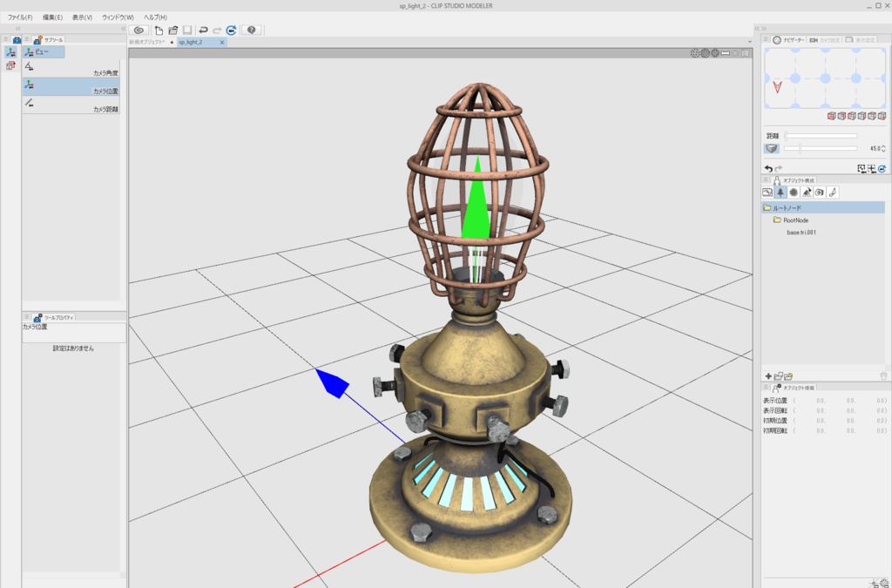Click the stepper arrows next to 45.0

(x=883, y=148)
